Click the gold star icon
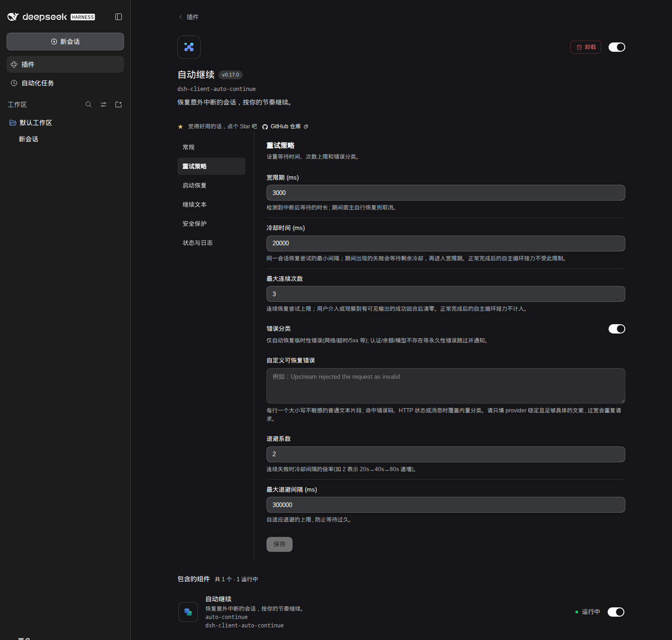The height and width of the screenshot is (640, 672). click(x=181, y=126)
